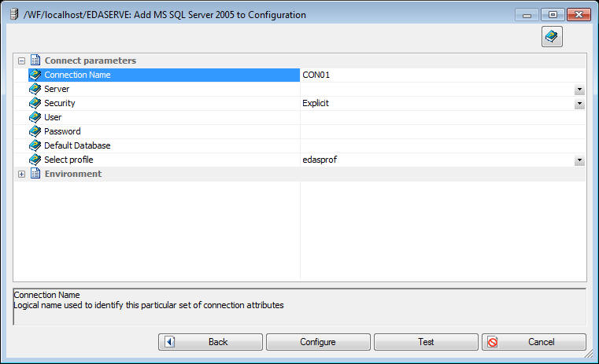Click the Default Database value field
Screen dimensions: 599x364
[x=443, y=145]
